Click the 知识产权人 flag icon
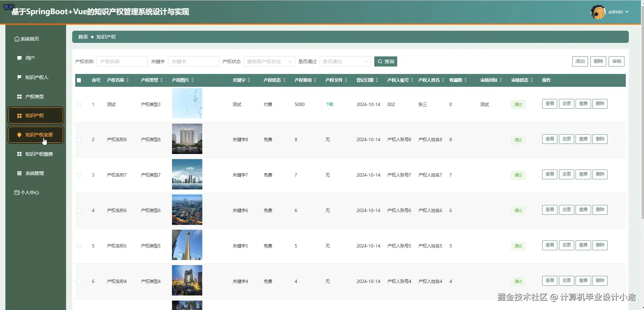 click(19, 77)
